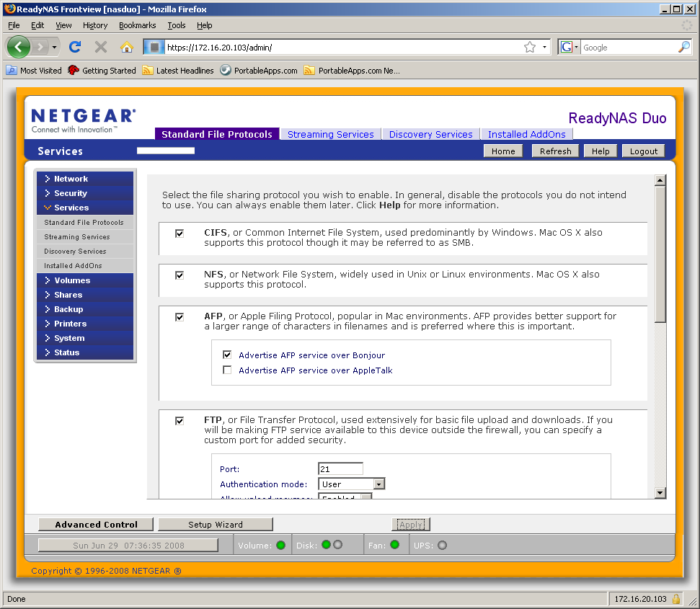Open the PortableApps.com bookmark
This screenshot has width=700, height=609.
point(259,71)
